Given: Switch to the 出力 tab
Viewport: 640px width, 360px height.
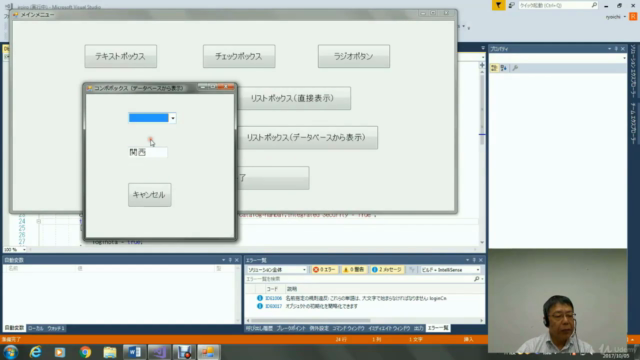Looking at the screenshot, I should point(418,328).
